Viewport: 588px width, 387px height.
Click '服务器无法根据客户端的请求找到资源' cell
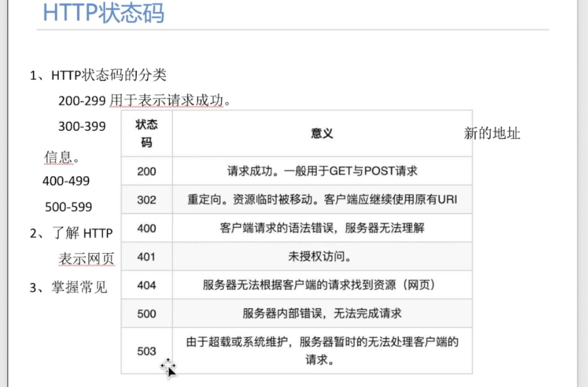[x=322, y=285]
